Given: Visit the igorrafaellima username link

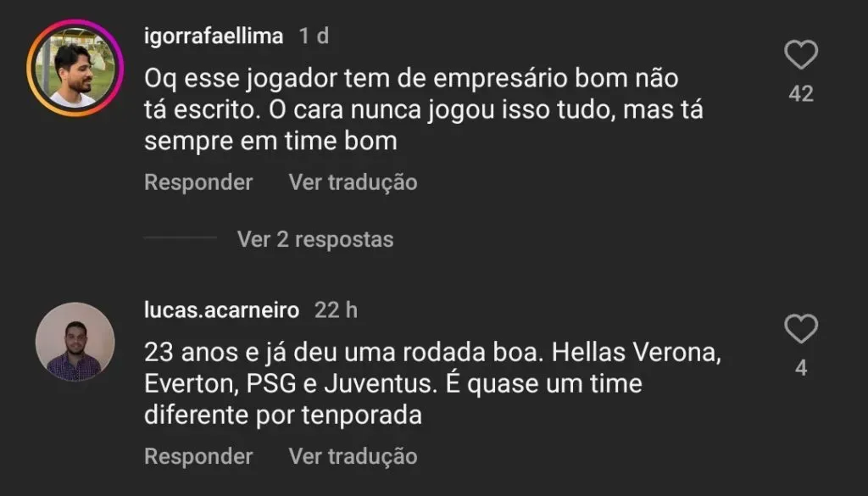Looking at the screenshot, I should point(213,36).
